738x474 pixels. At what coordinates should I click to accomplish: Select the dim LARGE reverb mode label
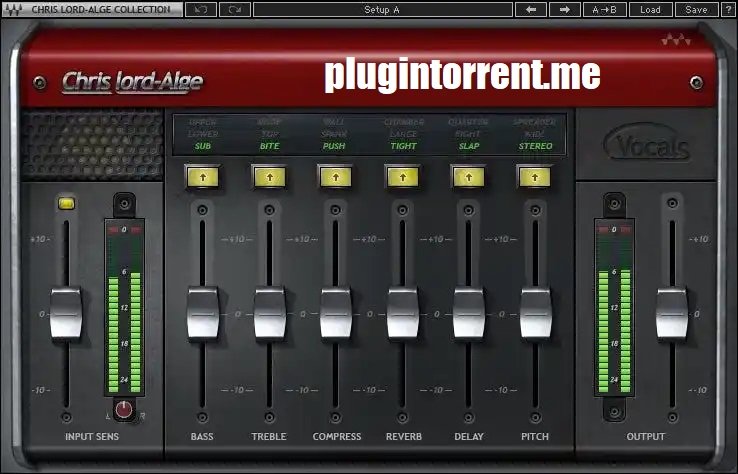(403, 134)
